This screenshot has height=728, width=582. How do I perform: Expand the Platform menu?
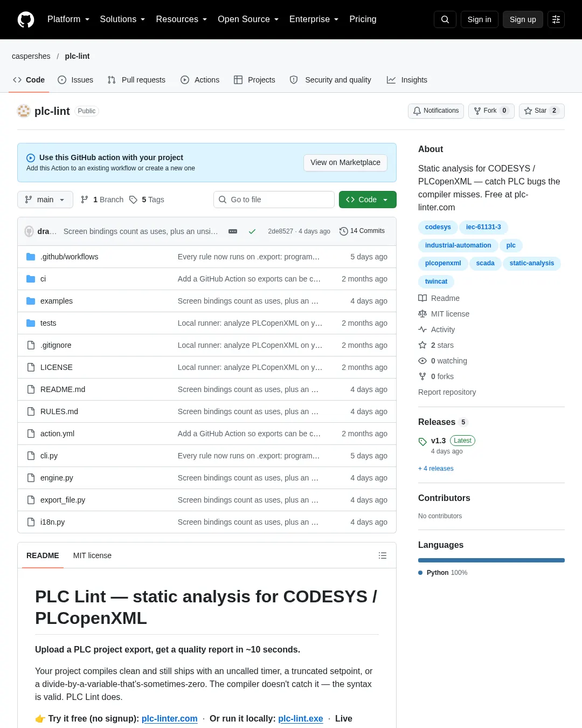pos(68,19)
